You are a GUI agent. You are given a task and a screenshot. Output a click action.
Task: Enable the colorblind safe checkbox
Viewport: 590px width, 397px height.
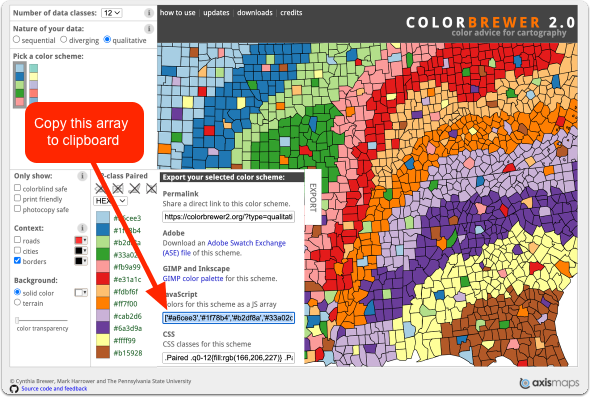pos(17,187)
